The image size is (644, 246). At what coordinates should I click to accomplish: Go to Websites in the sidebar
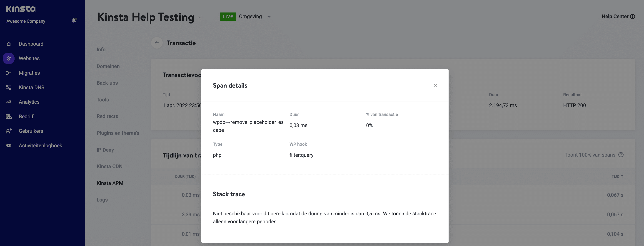pyautogui.click(x=29, y=58)
